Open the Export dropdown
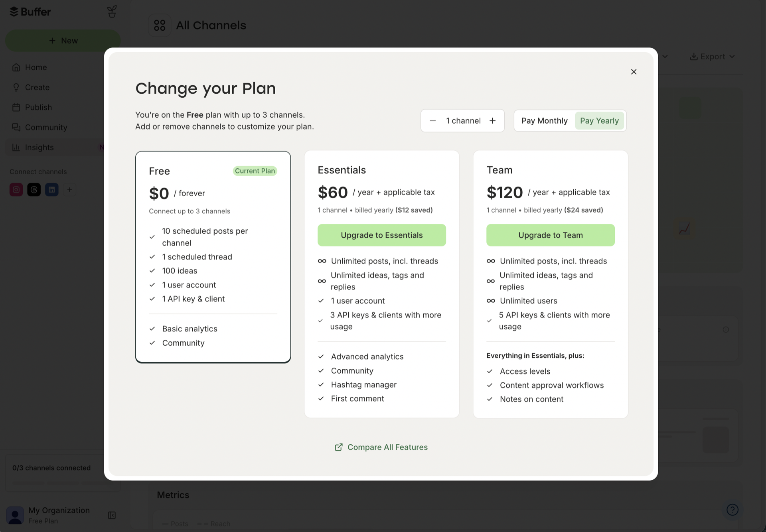The height and width of the screenshot is (532, 766). [713, 57]
